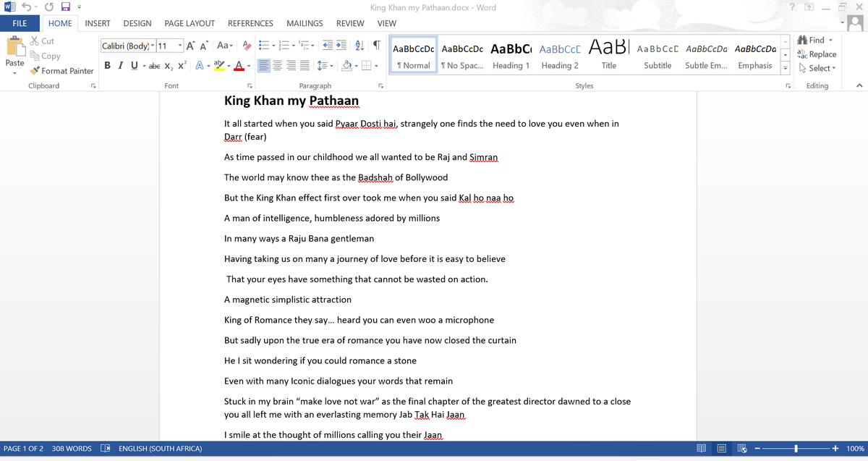Open line spacing dropdown
Image resolution: width=868 pixels, height=461 pixels.
(x=325, y=66)
